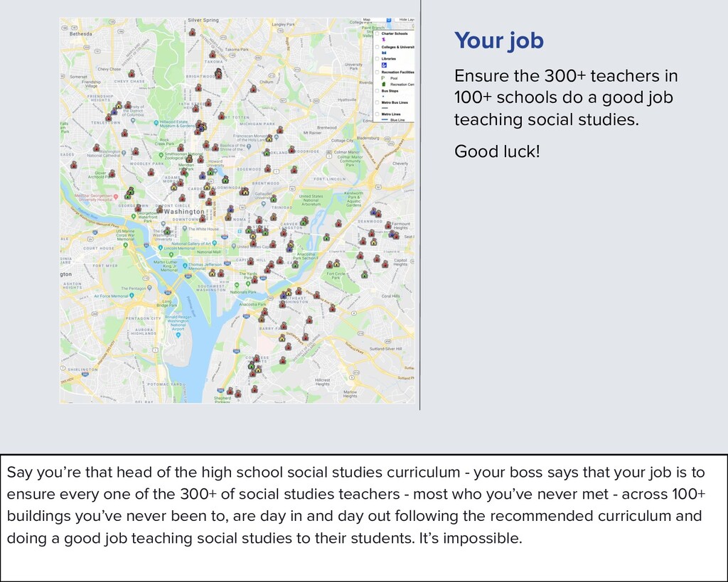Click the school marker near Chevy Chase

tap(132, 73)
